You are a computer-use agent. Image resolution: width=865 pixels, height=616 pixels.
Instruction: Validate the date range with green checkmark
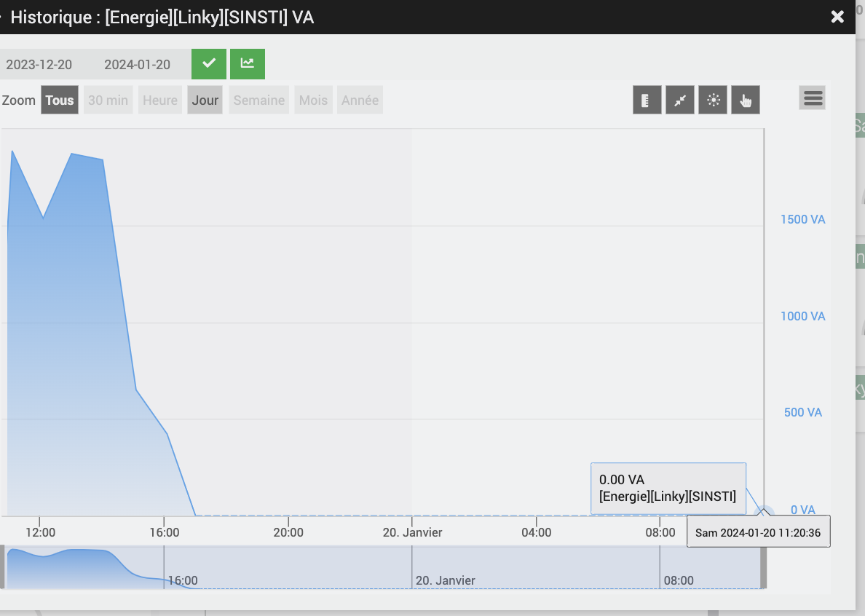pyautogui.click(x=208, y=64)
